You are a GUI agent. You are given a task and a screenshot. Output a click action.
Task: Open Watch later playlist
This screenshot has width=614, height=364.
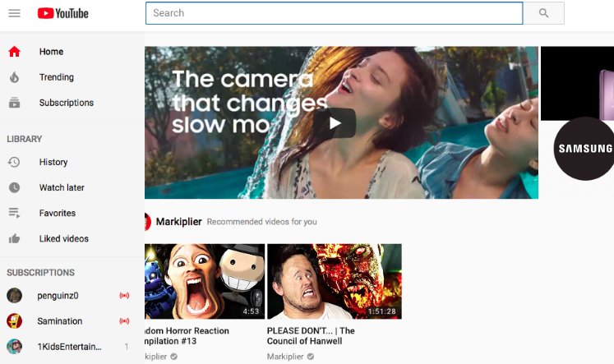click(x=62, y=187)
